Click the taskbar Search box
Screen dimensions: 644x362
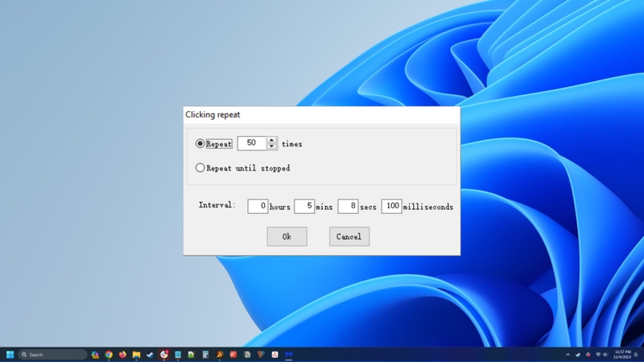coord(52,355)
